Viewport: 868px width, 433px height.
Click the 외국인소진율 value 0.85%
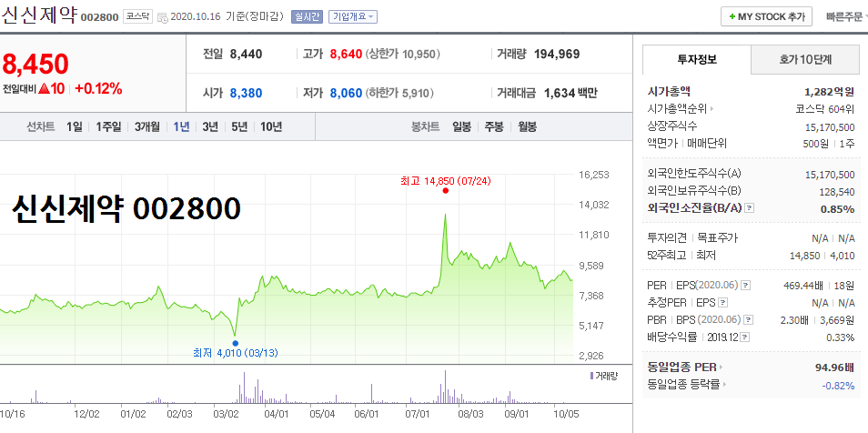838,209
